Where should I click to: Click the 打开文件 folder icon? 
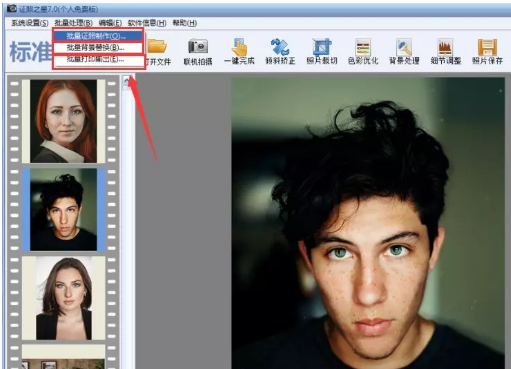(157, 47)
